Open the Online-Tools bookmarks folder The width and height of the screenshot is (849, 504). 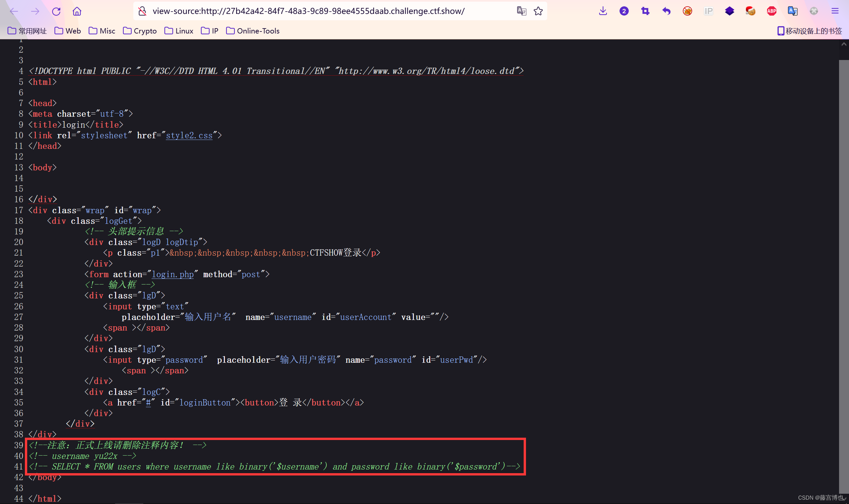click(253, 31)
